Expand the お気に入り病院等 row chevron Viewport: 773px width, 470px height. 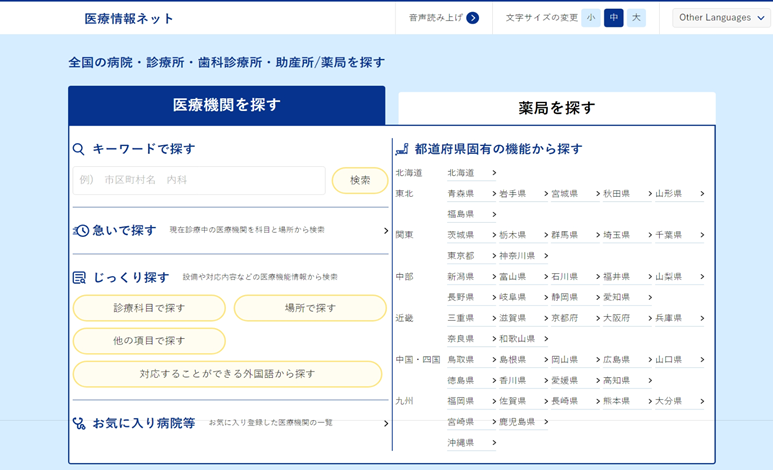[386, 423]
